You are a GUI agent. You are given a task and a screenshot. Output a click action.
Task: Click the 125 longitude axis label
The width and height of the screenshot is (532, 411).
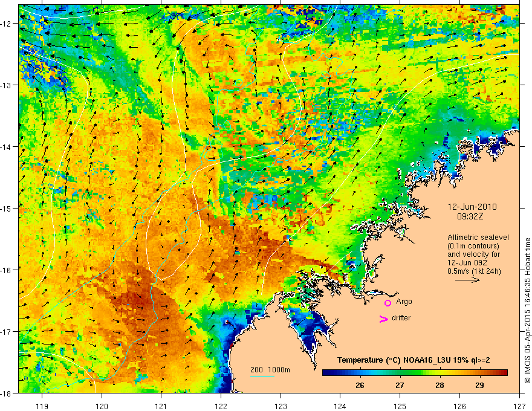[400, 406]
